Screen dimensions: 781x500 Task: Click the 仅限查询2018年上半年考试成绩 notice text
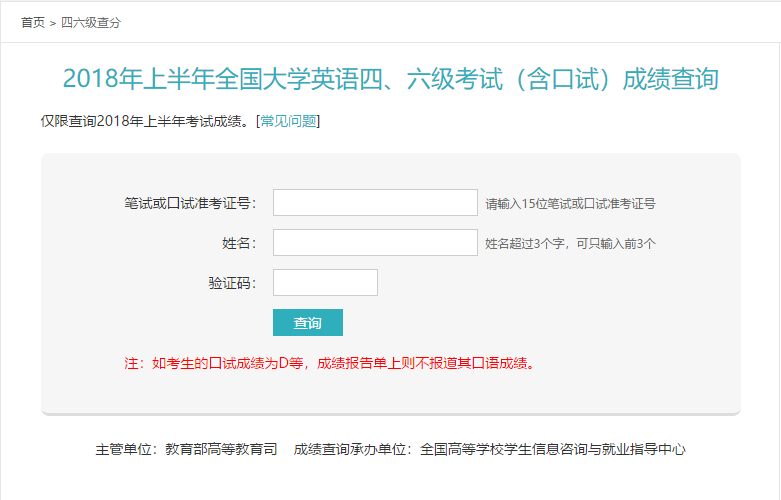147,121
